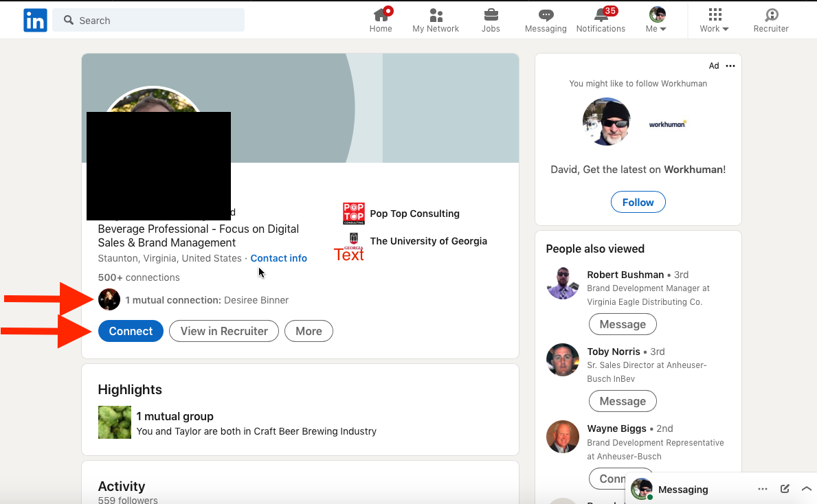Image resolution: width=817 pixels, height=504 pixels.
Task: Open Messaging from the top navigation
Action: (x=546, y=21)
